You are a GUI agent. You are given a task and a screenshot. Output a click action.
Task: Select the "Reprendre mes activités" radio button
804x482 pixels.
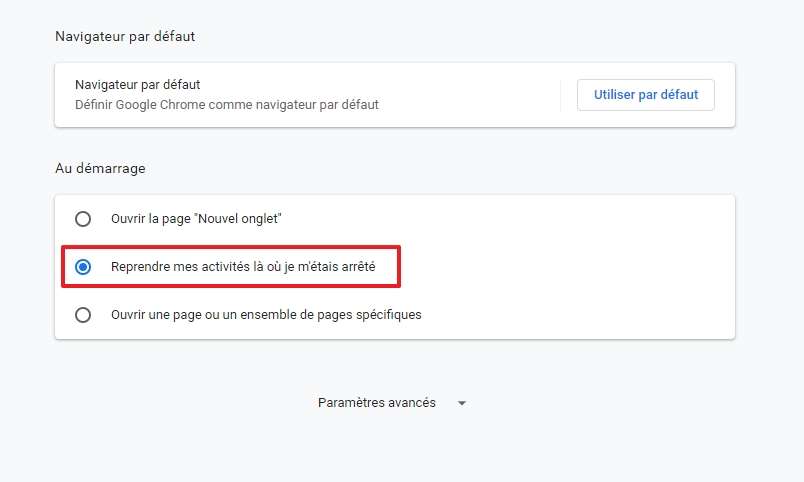tap(83, 267)
